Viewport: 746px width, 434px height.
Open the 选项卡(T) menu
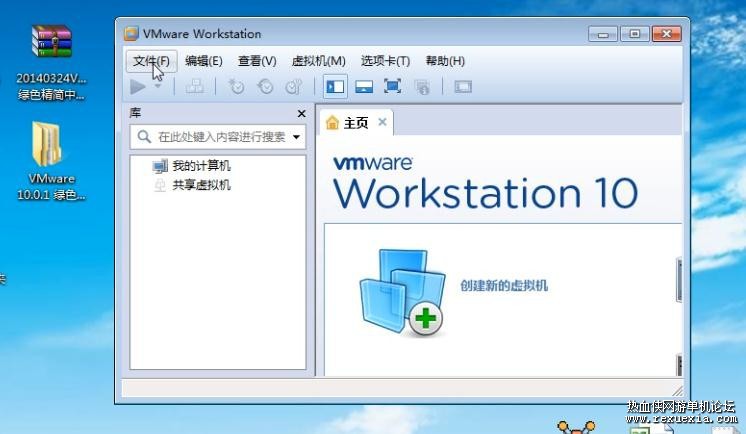coord(385,61)
